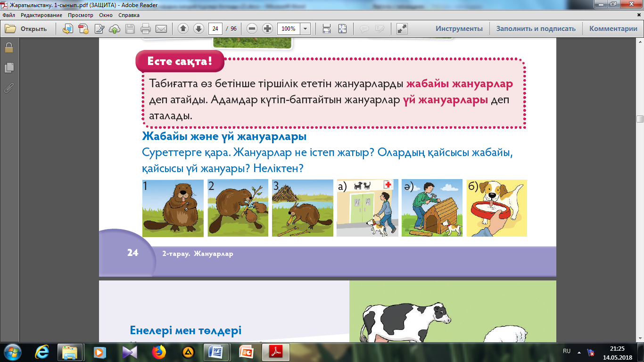Click the highlighted words үй жануарлары
Screen dimensions: 644x362
coord(446,100)
